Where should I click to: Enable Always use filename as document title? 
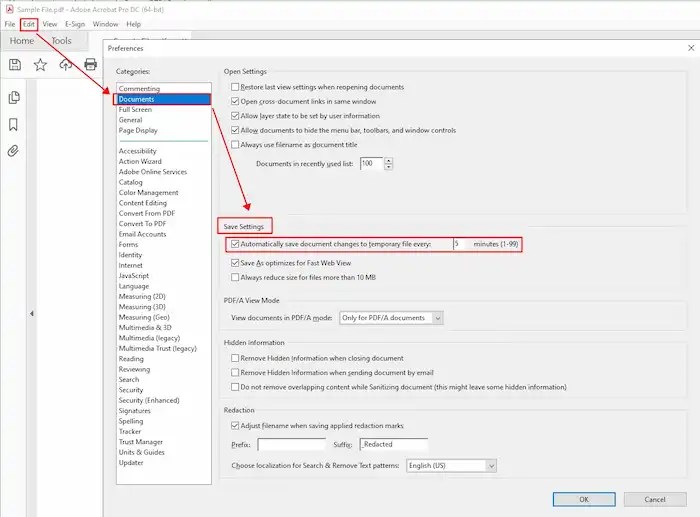coord(235,145)
